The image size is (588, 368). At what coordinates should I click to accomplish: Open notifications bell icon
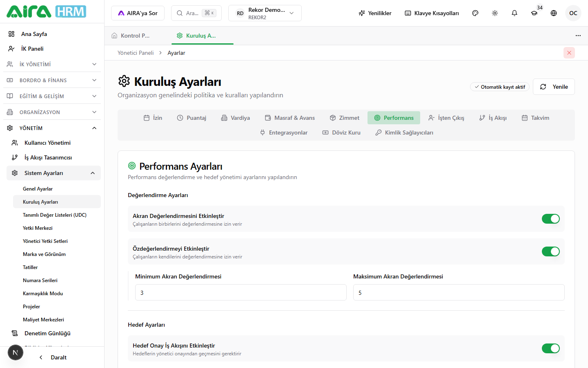coord(514,13)
